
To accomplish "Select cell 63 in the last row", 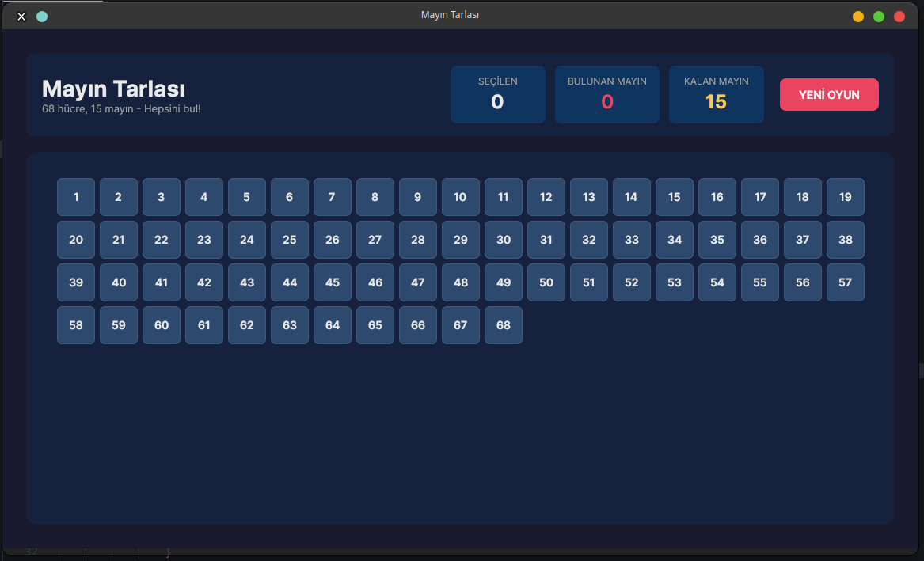I will coord(289,325).
